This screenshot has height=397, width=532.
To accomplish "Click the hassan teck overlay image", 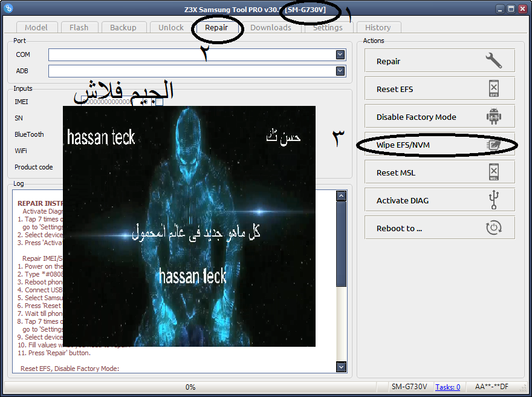I will coord(189,226).
